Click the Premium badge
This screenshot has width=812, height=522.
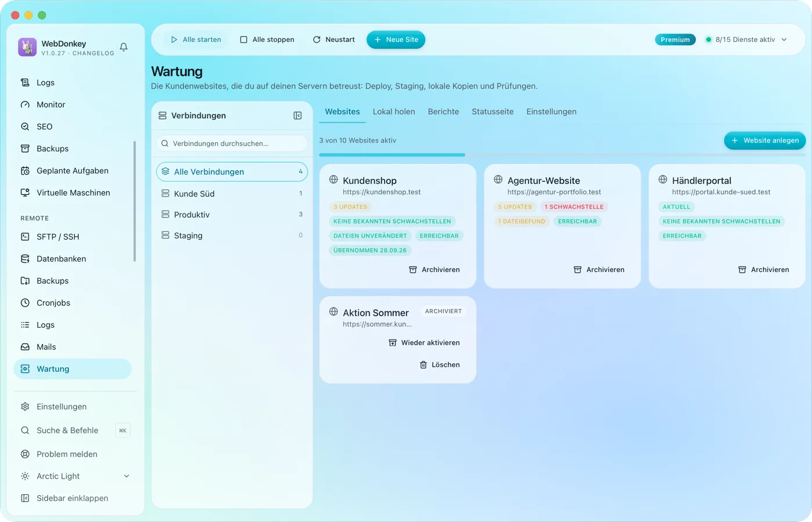[675, 39]
